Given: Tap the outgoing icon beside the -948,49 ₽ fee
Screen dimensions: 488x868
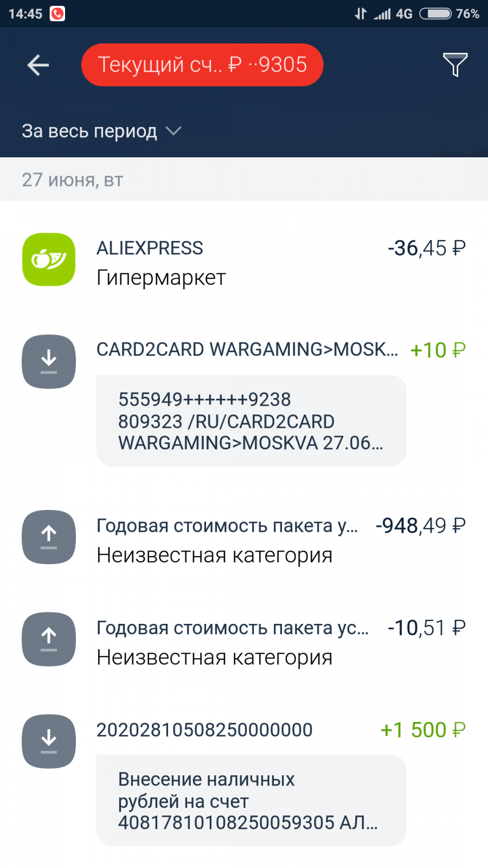Looking at the screenshot, I should pos(49,537).
